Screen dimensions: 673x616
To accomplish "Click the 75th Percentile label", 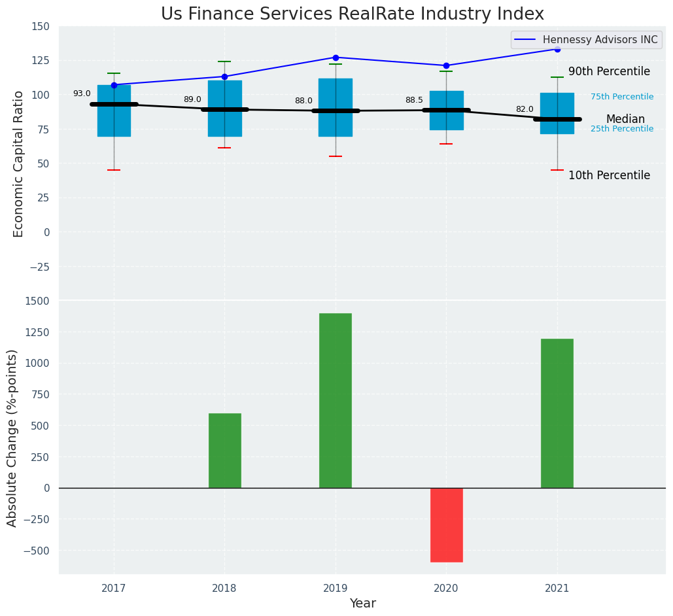I will [622, 97].
